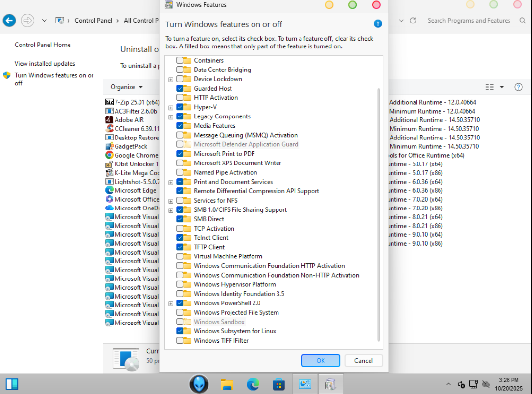Uncheck Windows Subsystem for Linux
532x394 pixels.
(180, 331)
